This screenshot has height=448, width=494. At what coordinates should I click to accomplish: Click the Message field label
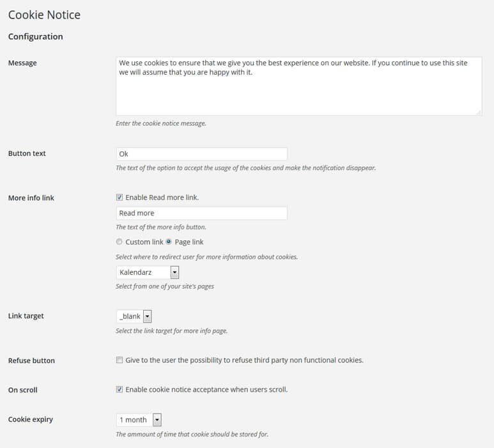[22, 63]
